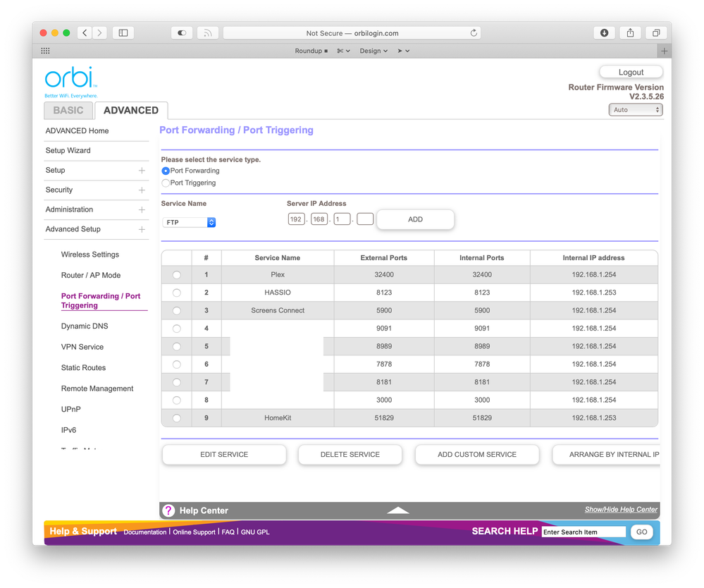The image size is (704, 588).
Task: Click the Enter Search Item field
Action: (583, 532)
